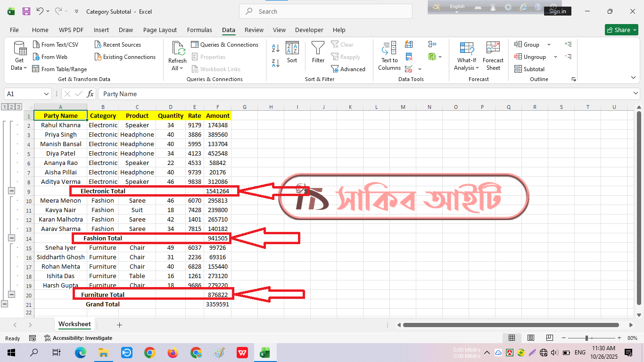
Task: Click the green Share button
Action: point(621,30)
